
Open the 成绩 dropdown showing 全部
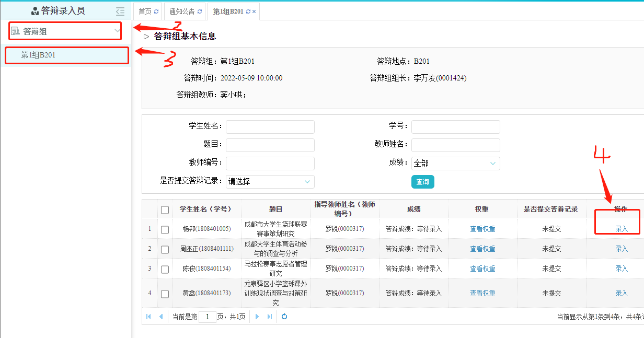[x=455, y=164]
